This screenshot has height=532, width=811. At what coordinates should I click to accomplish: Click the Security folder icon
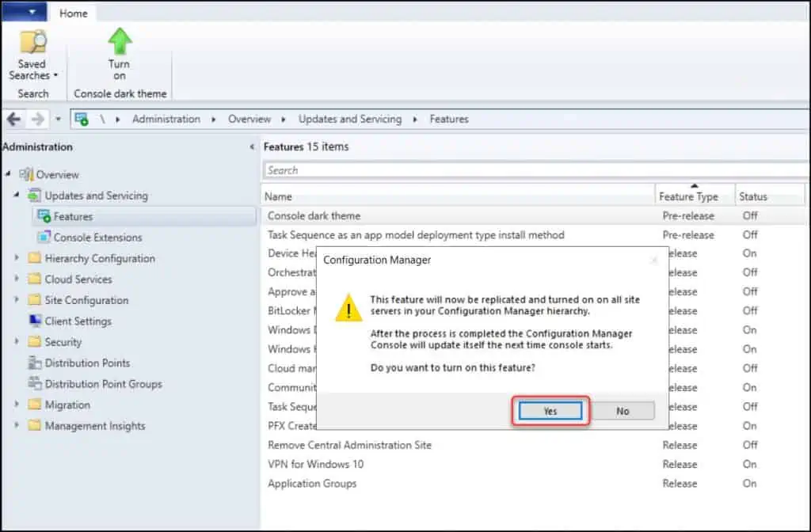tap(34, 342)
